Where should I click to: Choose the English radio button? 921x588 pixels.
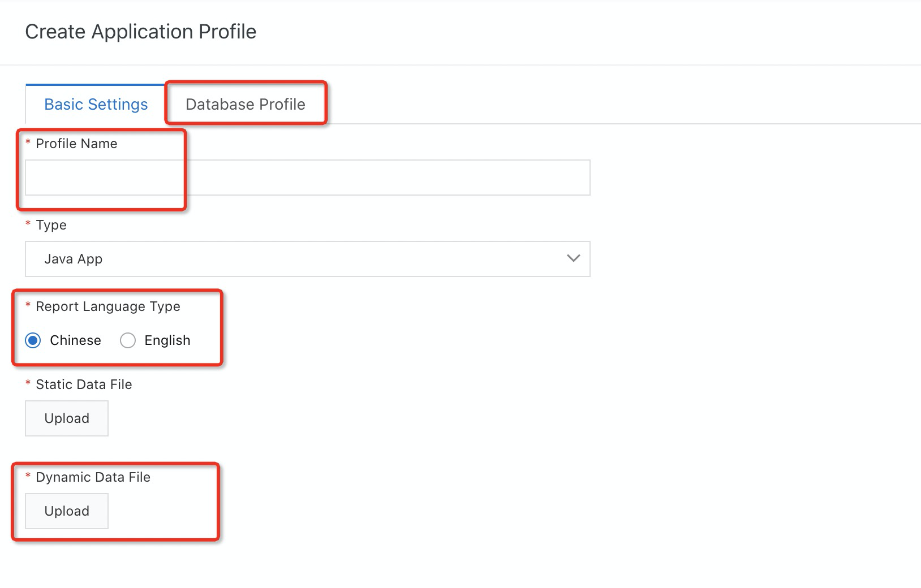pos(128,340)
